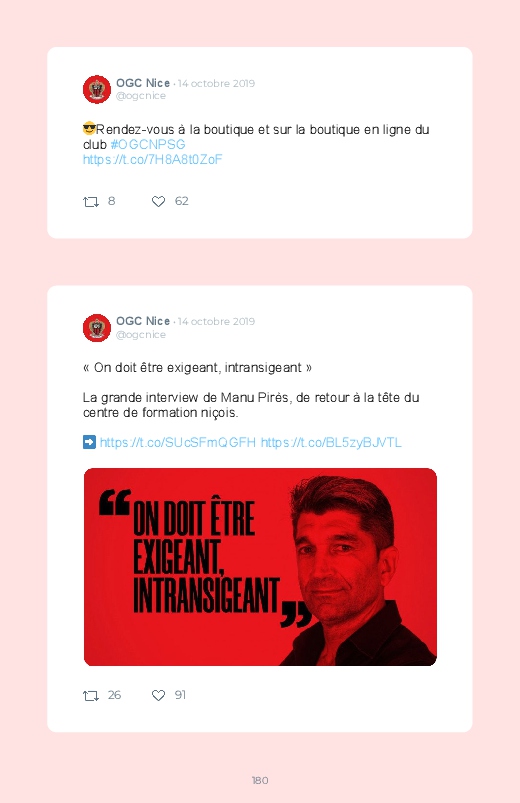The image size is (520, 803).
Task: Follow the https://t.co/BL5zyBJVTL link
Action: click(x=331, y=442)
